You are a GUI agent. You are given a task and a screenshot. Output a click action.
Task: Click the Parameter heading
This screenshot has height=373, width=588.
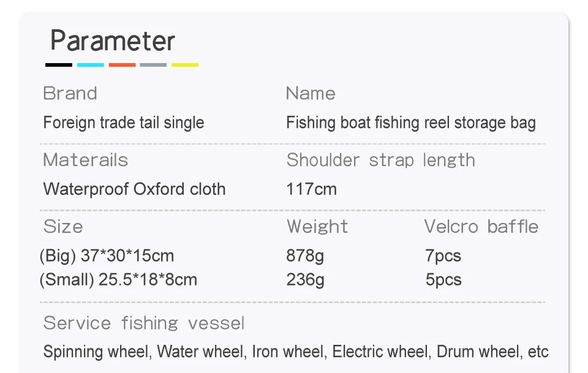coord(113,41)
